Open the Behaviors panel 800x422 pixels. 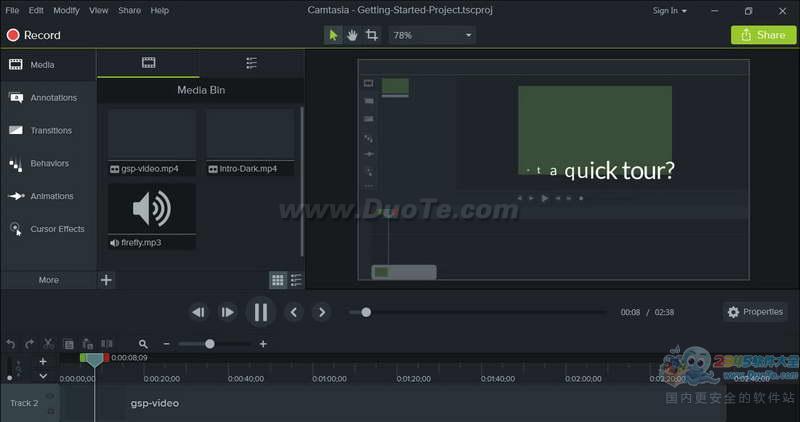coord(48,163)
